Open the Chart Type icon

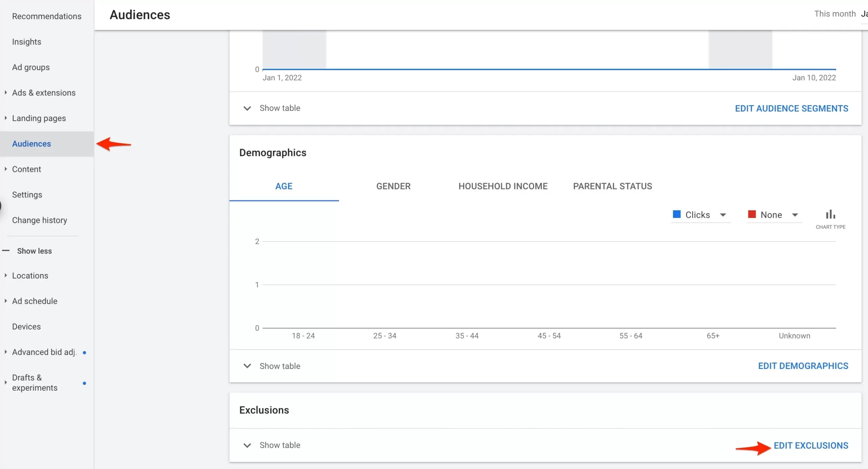click(x=830, y=215)
